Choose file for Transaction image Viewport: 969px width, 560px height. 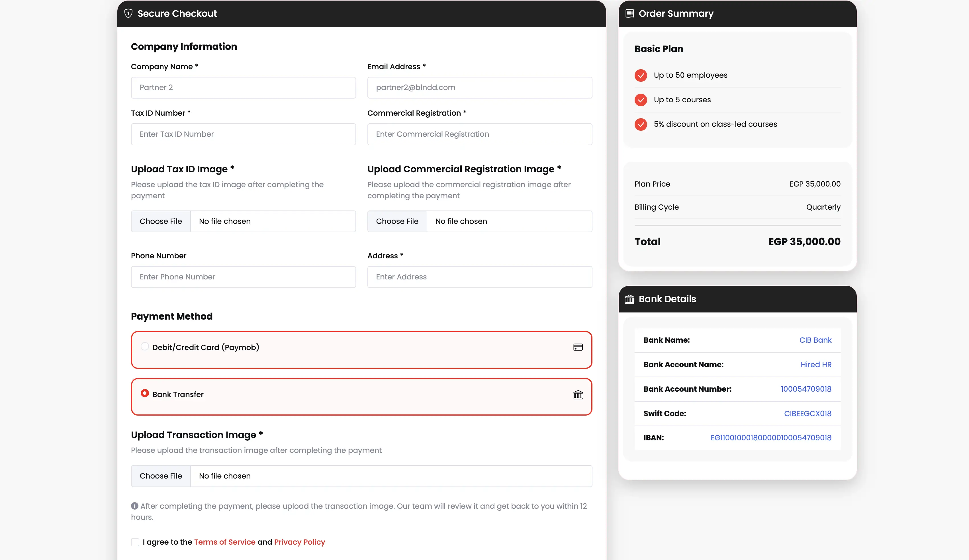coord(161,476)
